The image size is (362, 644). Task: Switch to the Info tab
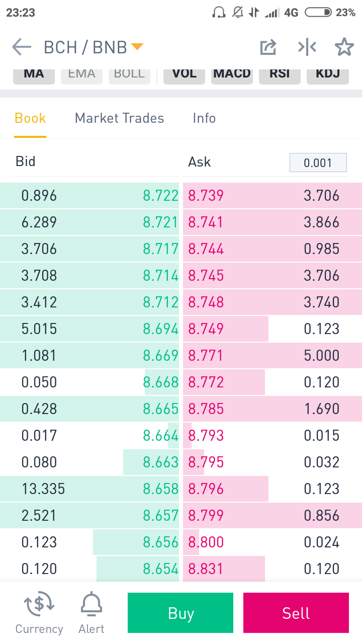(204, 118)
